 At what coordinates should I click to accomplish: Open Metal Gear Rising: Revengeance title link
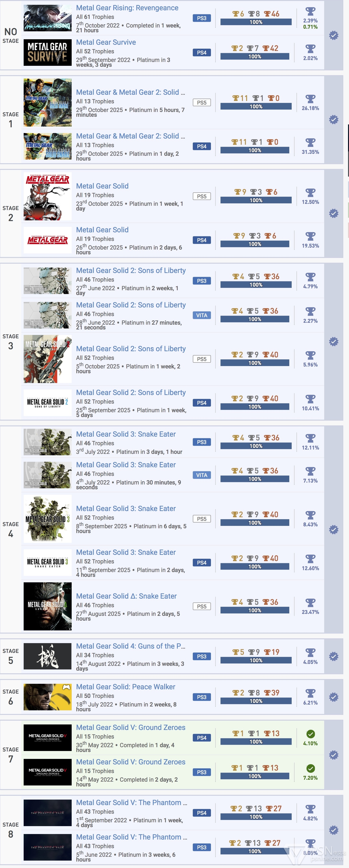click(x=127, y=8)
